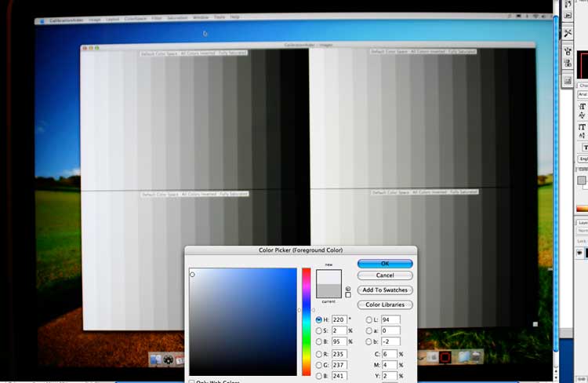Click the R field showing 235
Image resolution: width=588 pixels, height=383 pixels.
click(339, 354)
